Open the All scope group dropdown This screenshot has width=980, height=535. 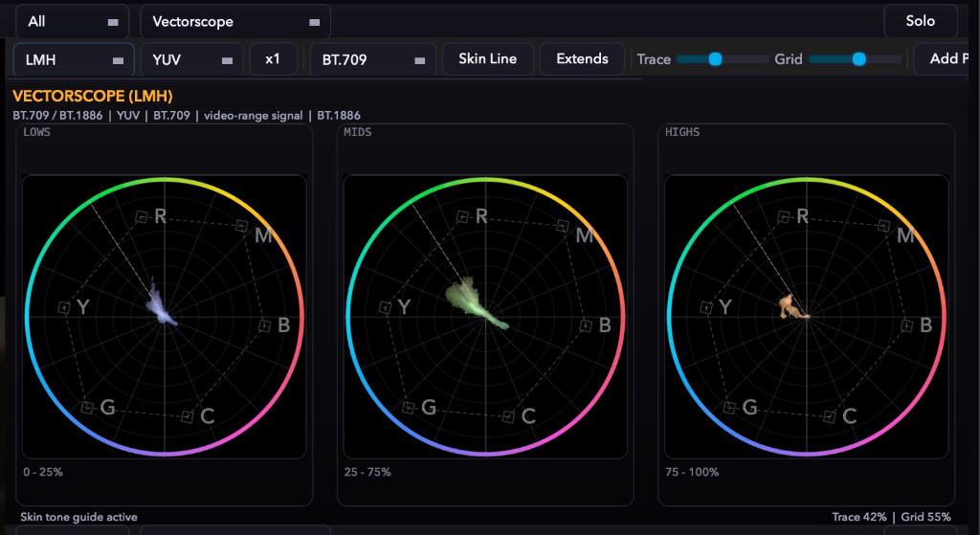[x=72, y=22]
